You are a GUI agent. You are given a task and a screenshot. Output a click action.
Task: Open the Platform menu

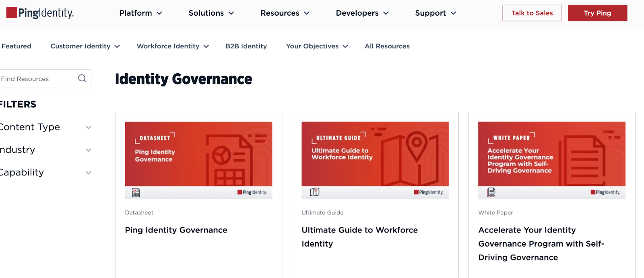140,13
